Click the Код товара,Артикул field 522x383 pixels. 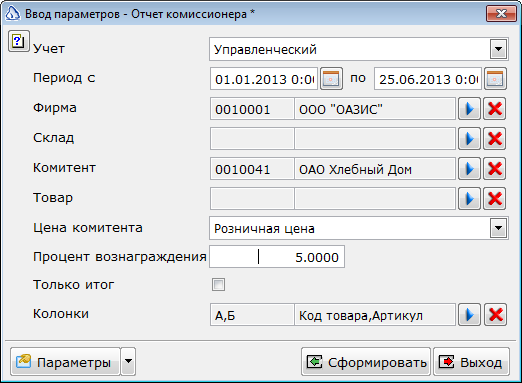point(375,314)
